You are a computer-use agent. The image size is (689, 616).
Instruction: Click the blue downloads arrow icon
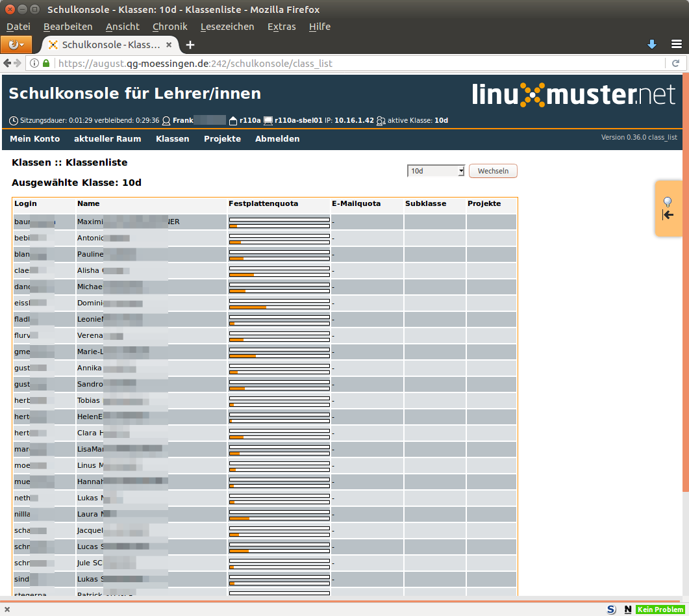pos(652,44)
